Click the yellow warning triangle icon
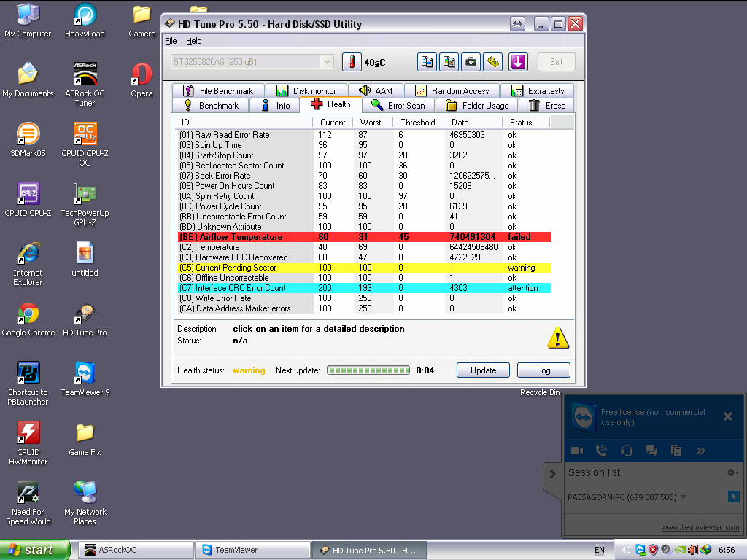The height and width of the screenshot is (560, 747). (x=557, y=338)
